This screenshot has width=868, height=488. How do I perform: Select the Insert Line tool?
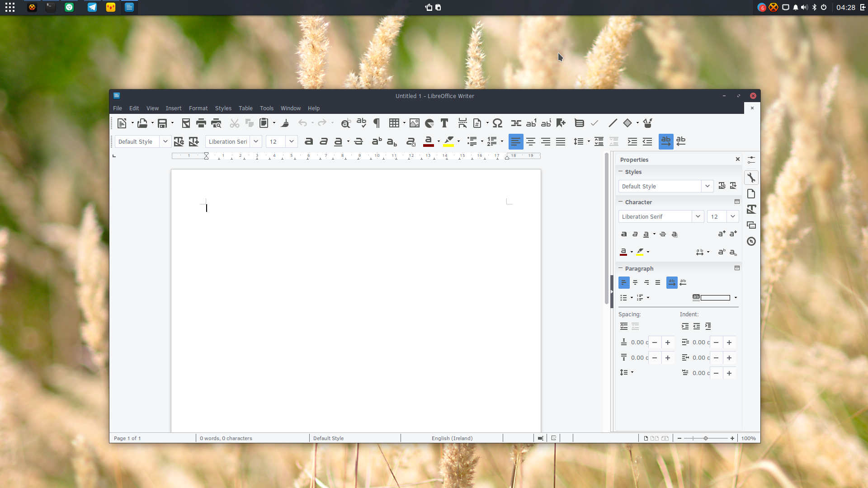pyautogui.click(x=613, y=123)
